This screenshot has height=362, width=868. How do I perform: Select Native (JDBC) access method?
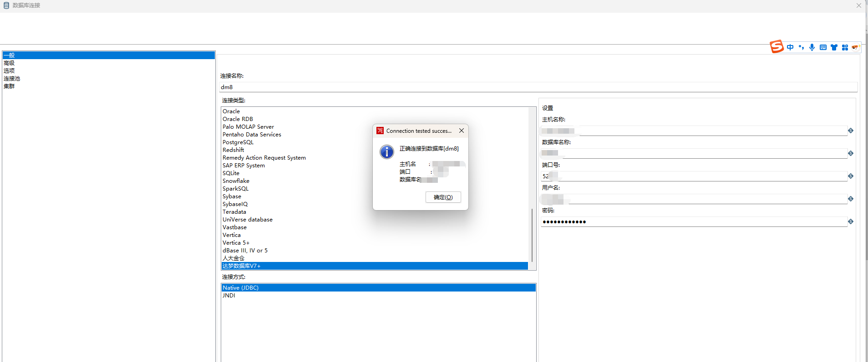(379, 288)
